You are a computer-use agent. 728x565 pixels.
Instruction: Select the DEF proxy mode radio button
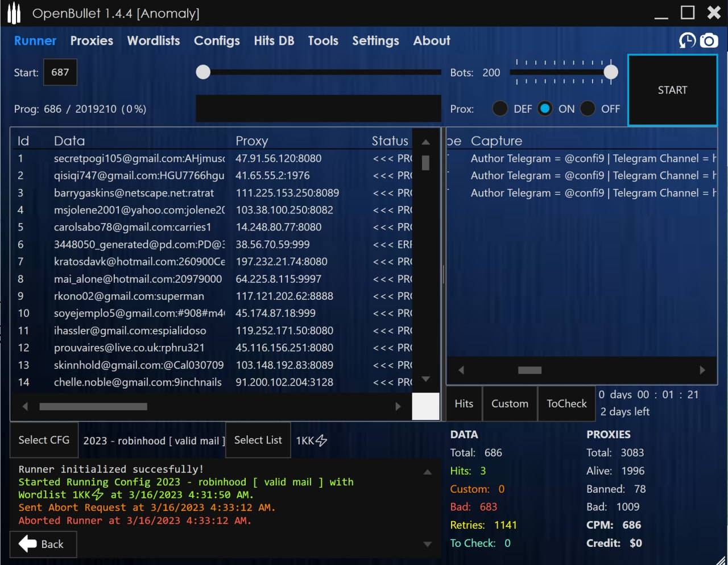[x=500, y=108]
